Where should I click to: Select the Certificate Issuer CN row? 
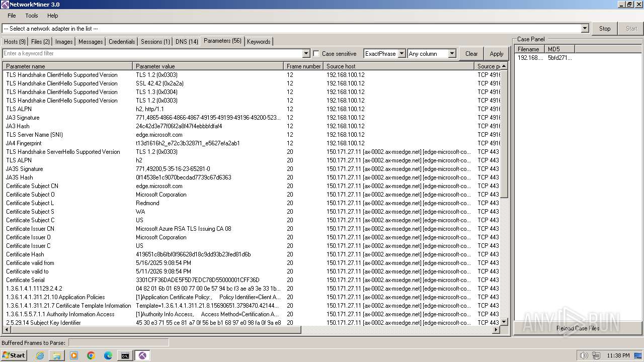252,229
